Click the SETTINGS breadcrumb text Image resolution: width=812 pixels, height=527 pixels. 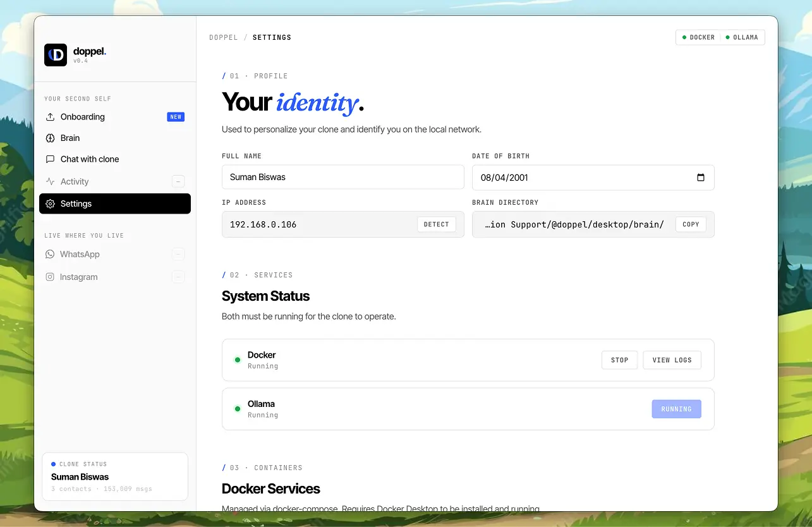click(x=272, y=38)
